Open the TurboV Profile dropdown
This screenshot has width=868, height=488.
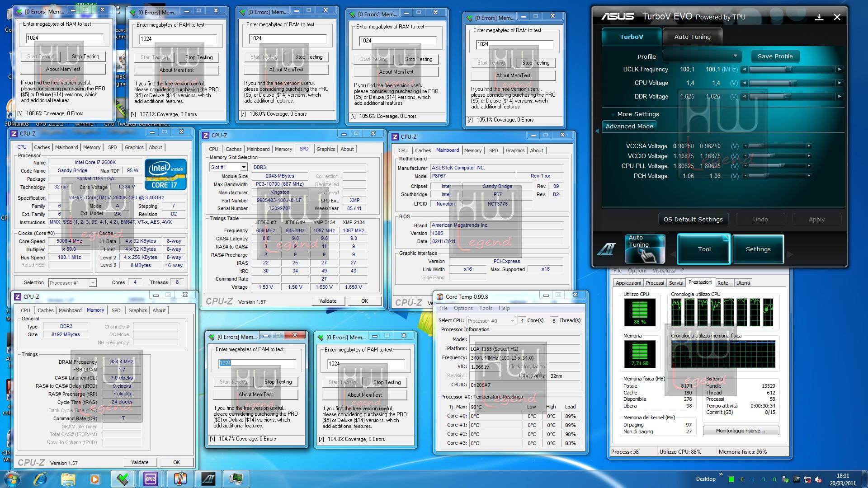coord(702,56)
